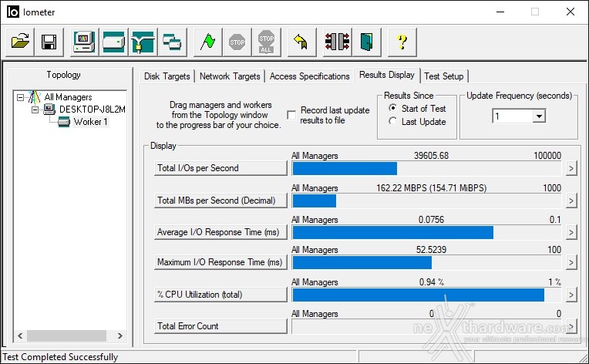
Task: Click the Iometer title bar logo
Action: [13, 12]
